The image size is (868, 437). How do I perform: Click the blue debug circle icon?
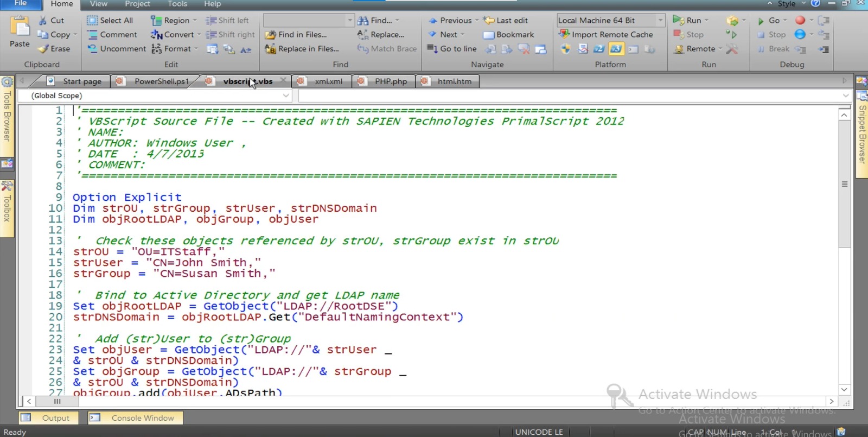pyautogui.click(x=800, y=35)
